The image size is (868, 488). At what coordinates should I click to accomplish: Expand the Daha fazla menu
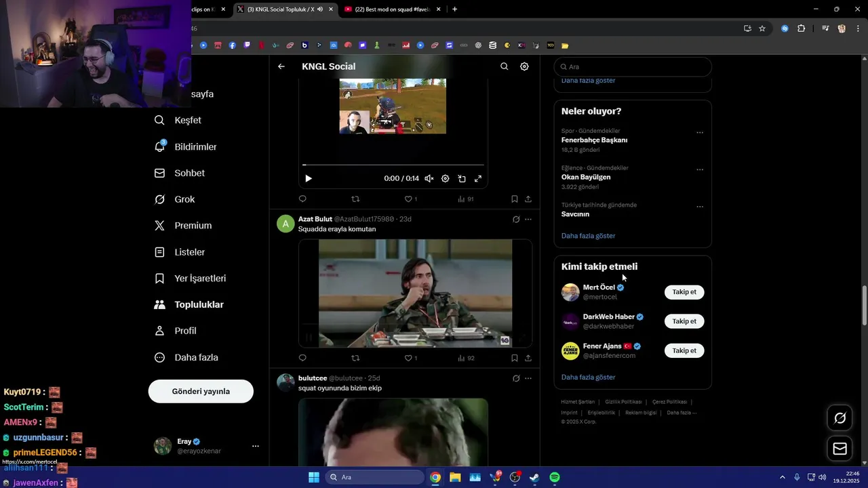click(x=186, y=357)
